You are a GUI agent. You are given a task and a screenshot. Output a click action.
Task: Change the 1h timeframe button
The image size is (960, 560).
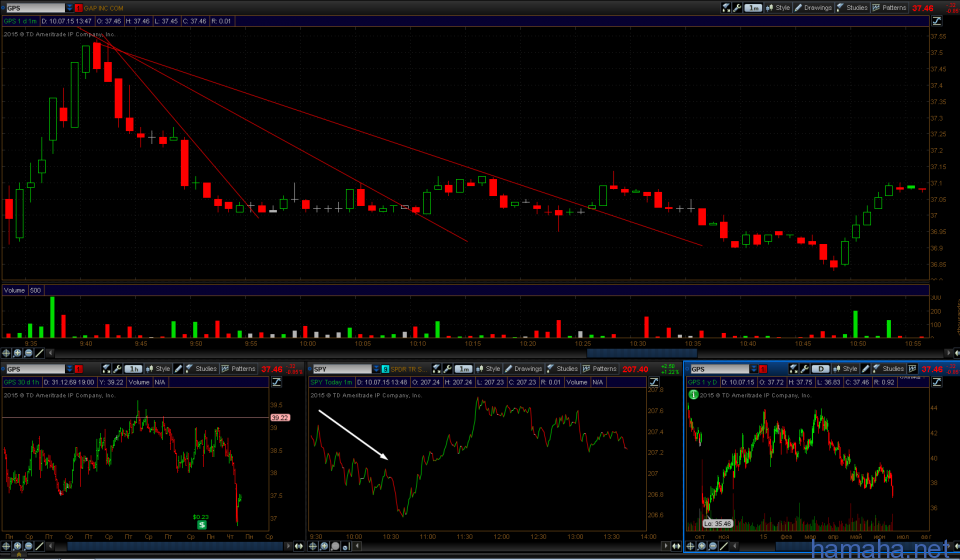click(133, 369)
